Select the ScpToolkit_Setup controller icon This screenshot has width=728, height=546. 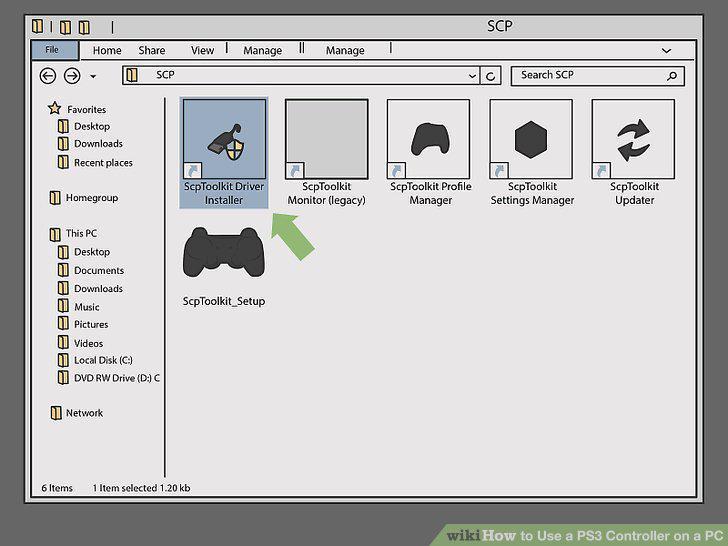(x=224, y=252)
